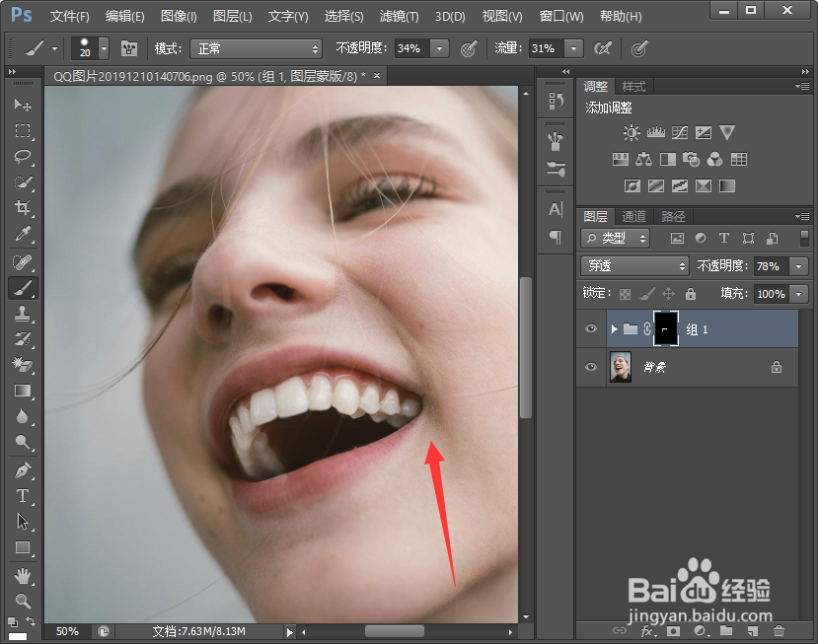Click the delete layer trash icon

tap(780, 630)
